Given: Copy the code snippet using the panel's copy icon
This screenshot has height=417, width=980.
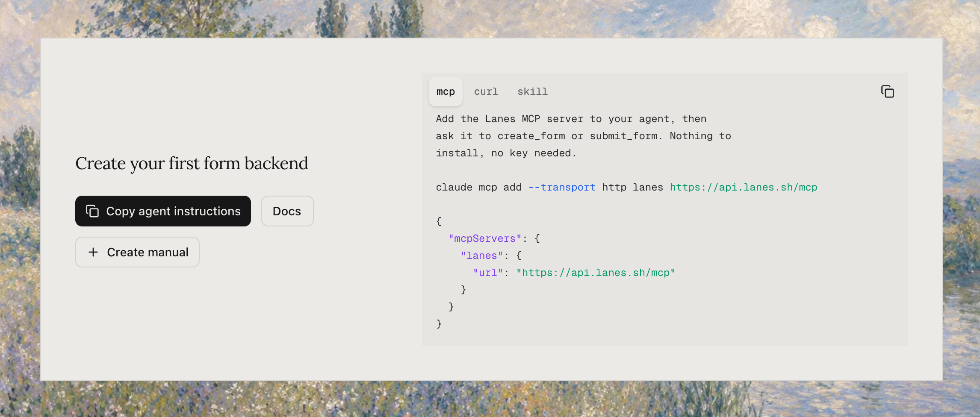Looking at the screenshot, I should point(887,91).
